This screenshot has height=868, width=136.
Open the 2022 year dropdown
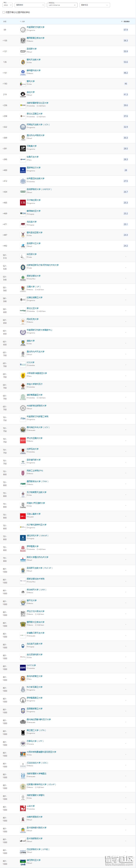pos(7,5)
